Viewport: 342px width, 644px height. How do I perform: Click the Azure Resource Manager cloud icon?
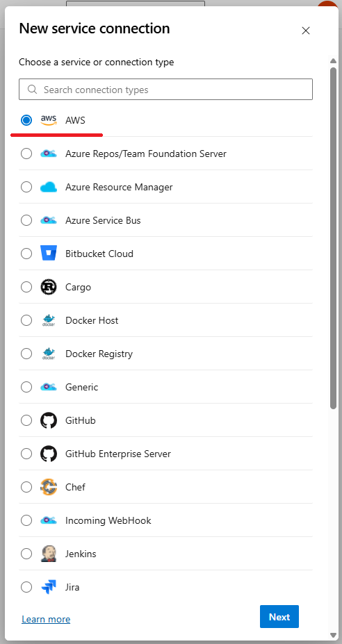49,188
